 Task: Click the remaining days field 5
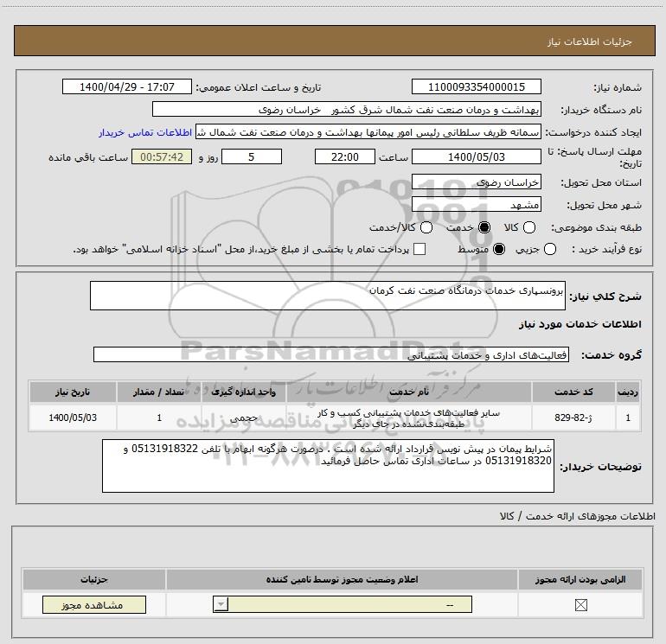pyautogui.click(x=252, y=156)
